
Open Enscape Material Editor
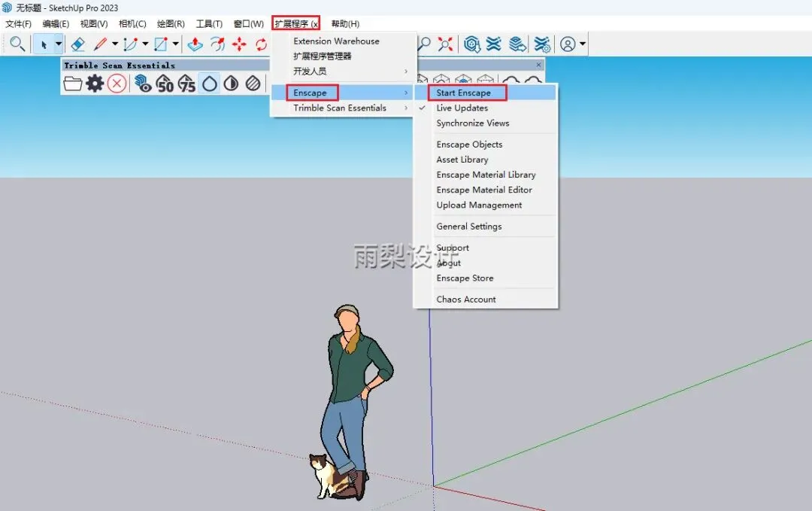486,190
